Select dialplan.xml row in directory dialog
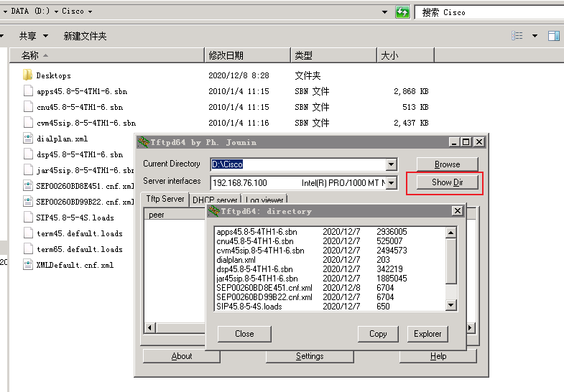Viewport: 564px width, 392px height. coord(330,260)
